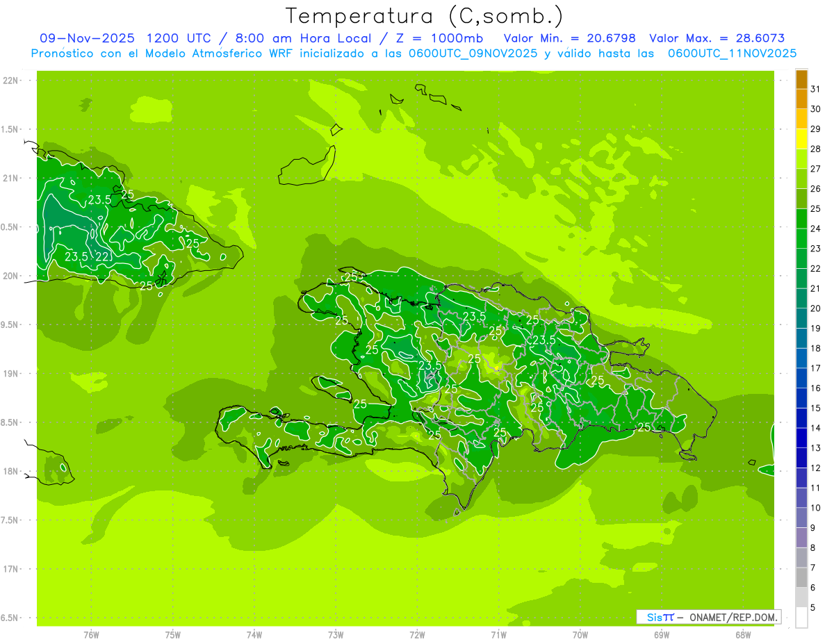Click the "28" color scale label
This screenshot has width=834, height=644.
tap(815, 149)
